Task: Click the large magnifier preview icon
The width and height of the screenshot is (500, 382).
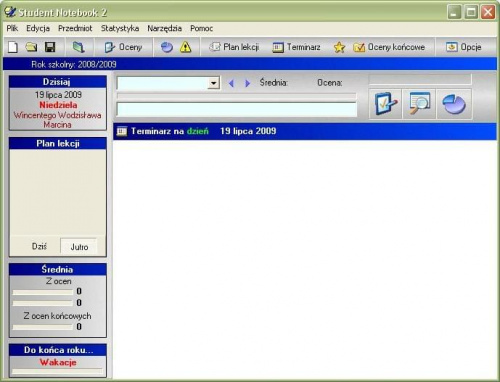Action: (x=419, y=104)
